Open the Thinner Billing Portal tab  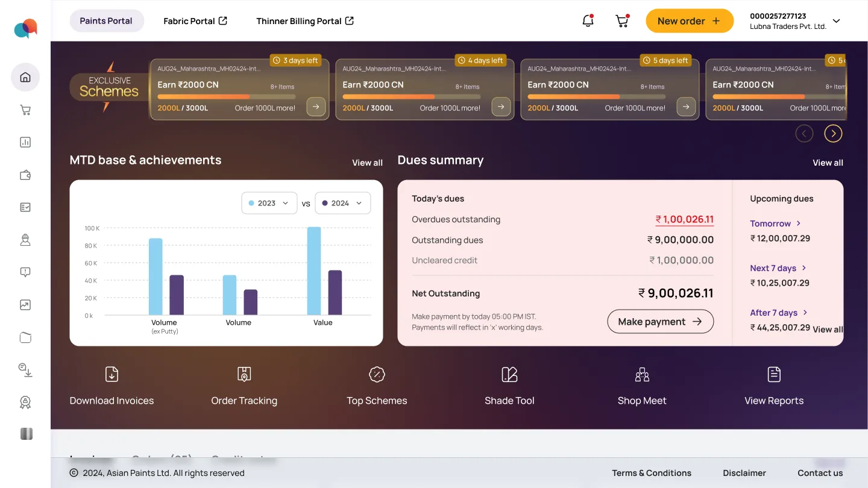pyautogui.click(x=305, y=20)
